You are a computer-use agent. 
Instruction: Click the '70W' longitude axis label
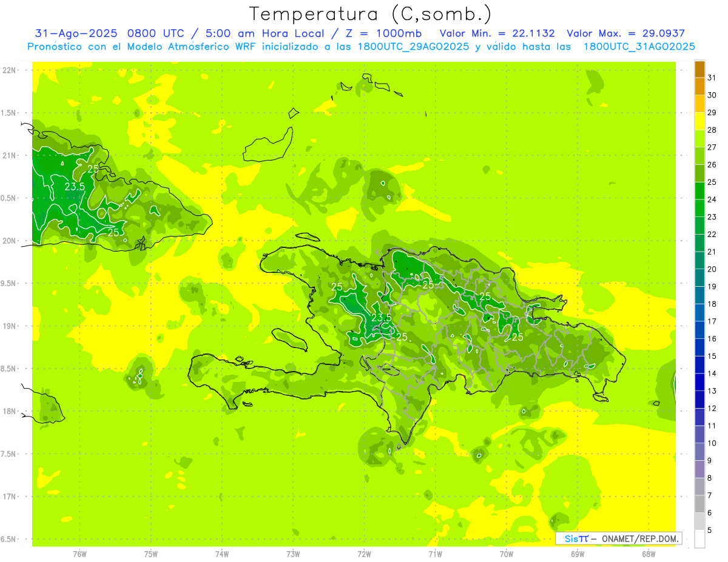[507, 554]
